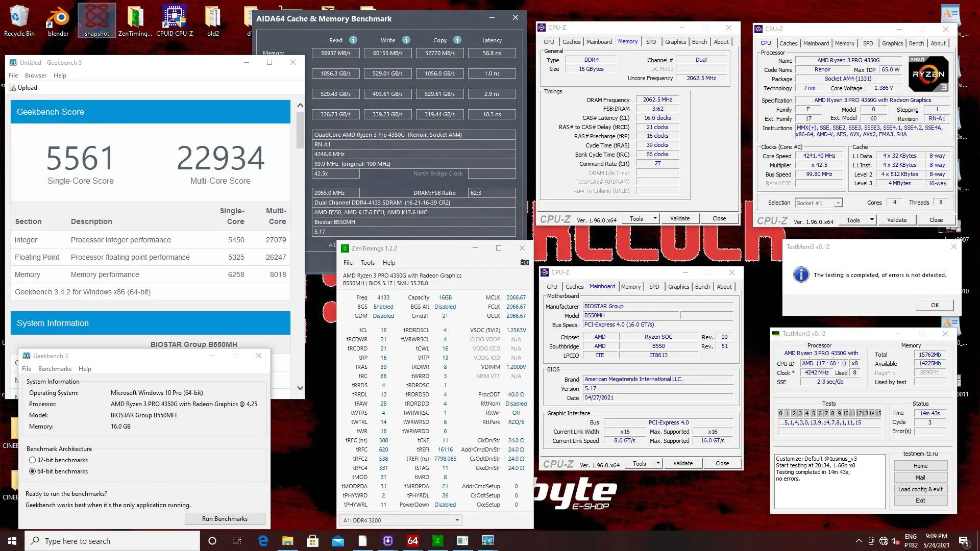Screen dimensions: 980x551
Task: Launch Microsoft Edge from the taskbar
Action: [263, 541]
